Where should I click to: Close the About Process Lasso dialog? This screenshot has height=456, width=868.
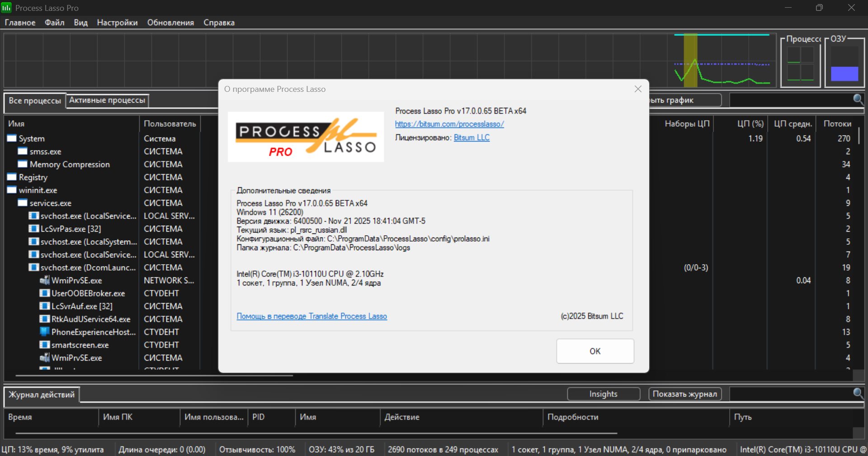click(638, 89)
